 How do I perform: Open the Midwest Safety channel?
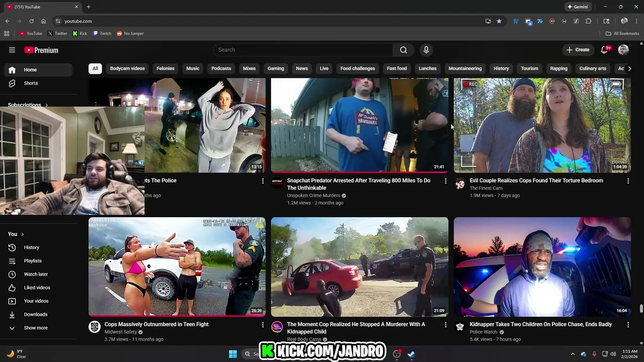[x=121, y=332]
